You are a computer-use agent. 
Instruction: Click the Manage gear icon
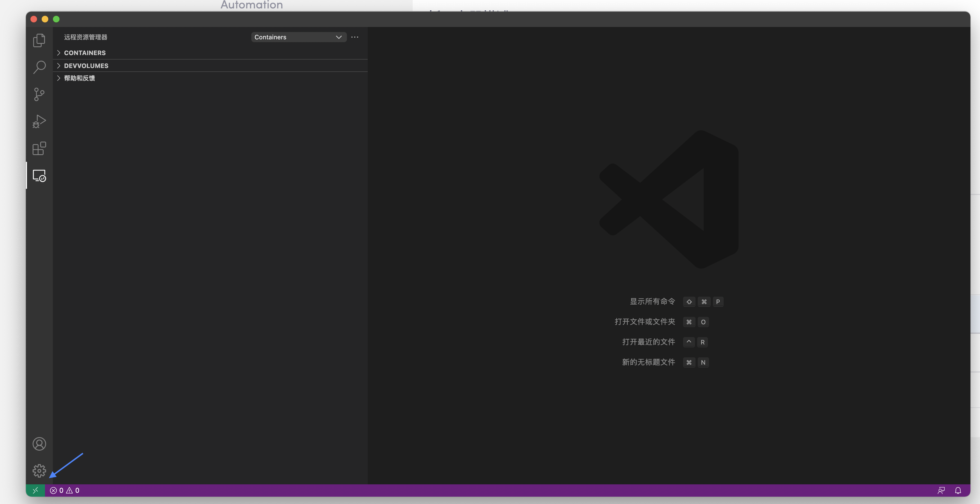pyautogui.click(x=39, y=471)
